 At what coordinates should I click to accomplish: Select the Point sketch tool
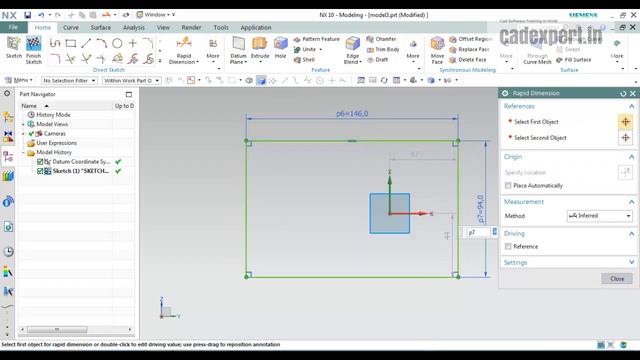[x=133, y=43]
